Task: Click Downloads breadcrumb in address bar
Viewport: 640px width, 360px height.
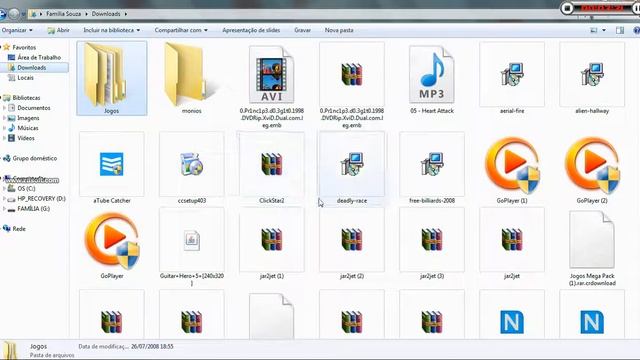Action: [x=106, y=14]
